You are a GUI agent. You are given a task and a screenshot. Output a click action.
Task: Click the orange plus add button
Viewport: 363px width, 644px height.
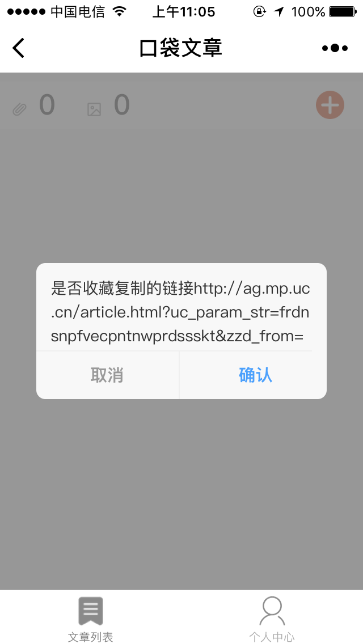(330, 105)
